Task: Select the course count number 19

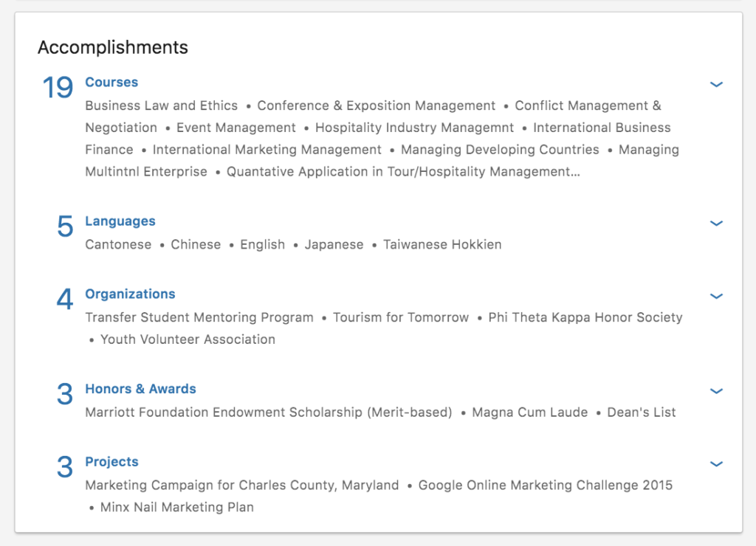Action: coord(57,86)
